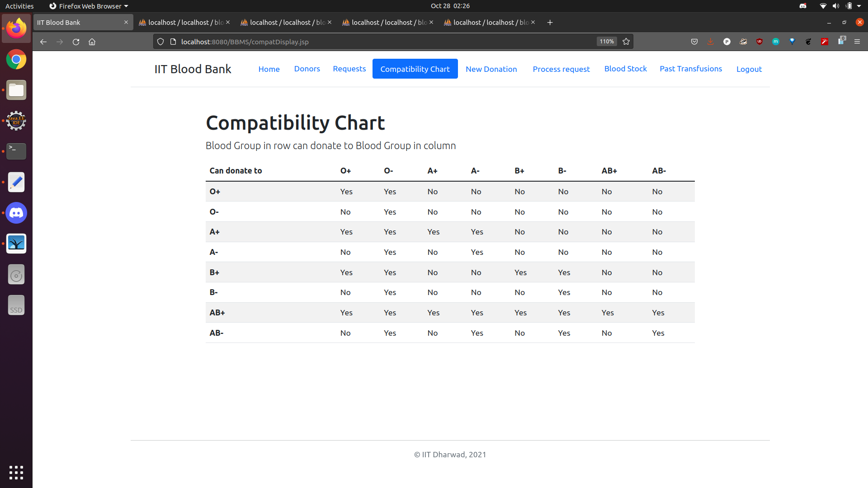Click the Logout navigation button
The image size is (868, 488).
(750, 69)
